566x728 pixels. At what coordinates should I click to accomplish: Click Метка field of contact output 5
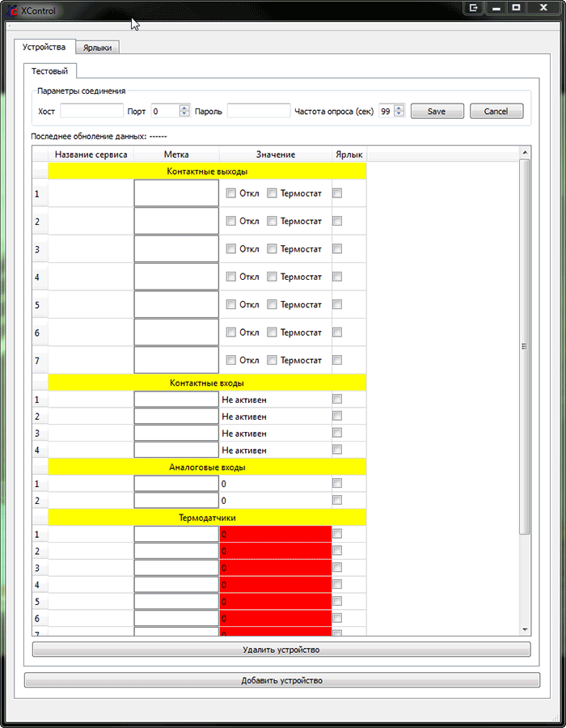pos(176,305)
